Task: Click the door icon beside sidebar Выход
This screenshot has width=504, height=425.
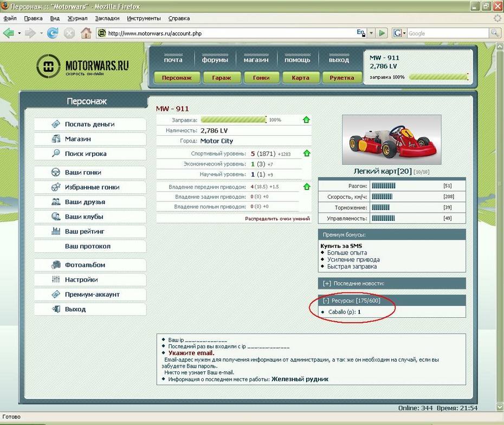Action: 56,309
